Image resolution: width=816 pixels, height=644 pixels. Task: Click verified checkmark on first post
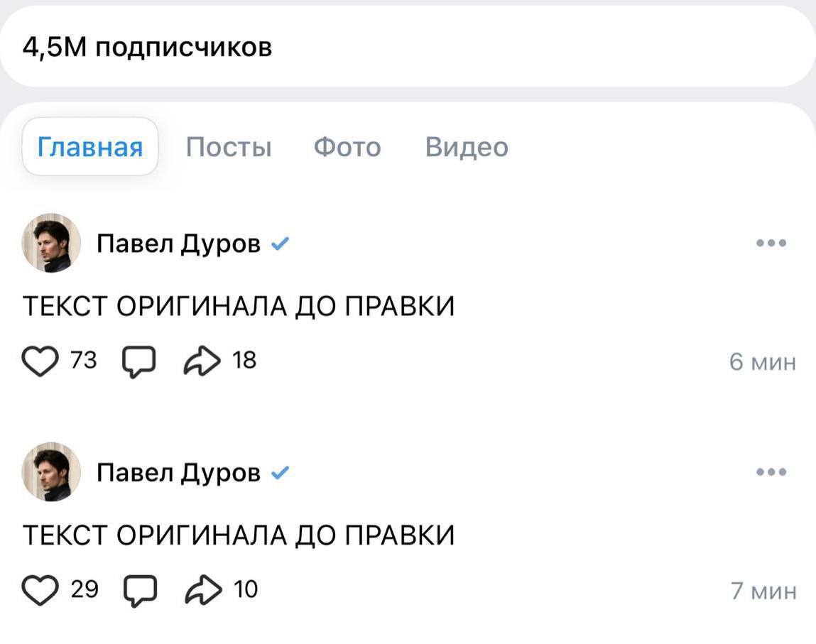click(x=280, y=244)
